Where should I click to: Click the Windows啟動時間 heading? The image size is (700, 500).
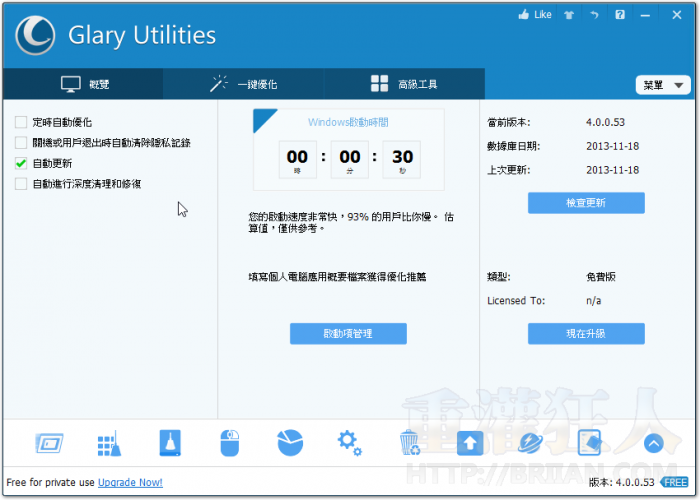[348, 122]
